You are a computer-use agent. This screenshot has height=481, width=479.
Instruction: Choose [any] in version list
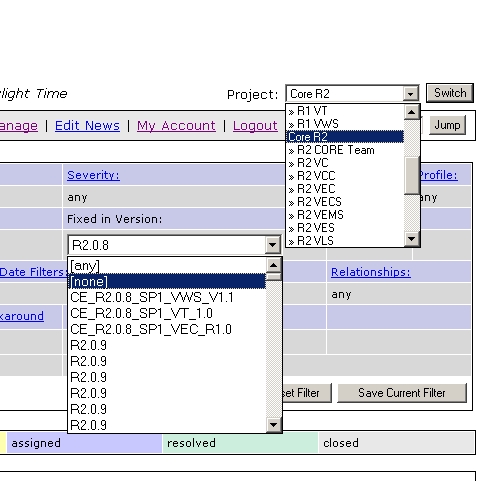coord(167,266)
